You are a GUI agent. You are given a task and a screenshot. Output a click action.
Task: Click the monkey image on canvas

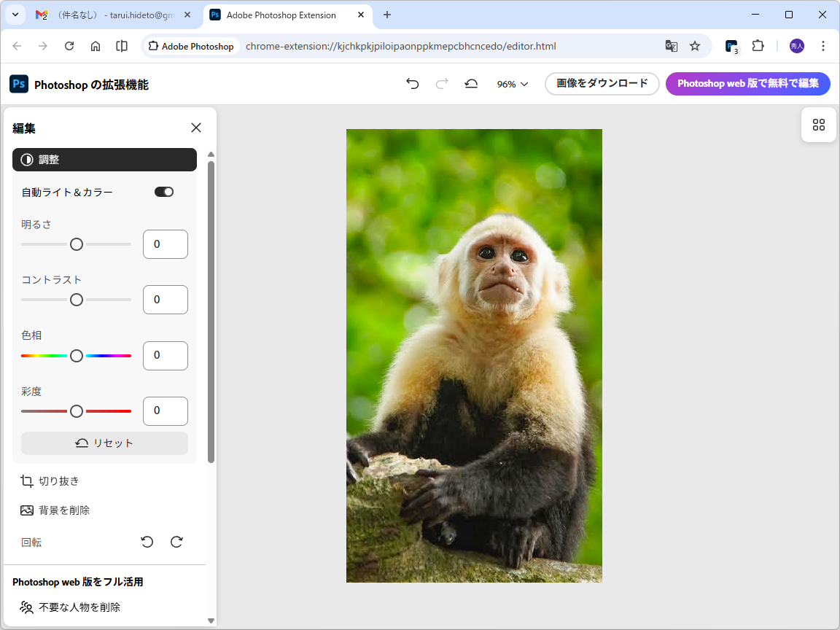pyautogui.click(x=474, y=356)
